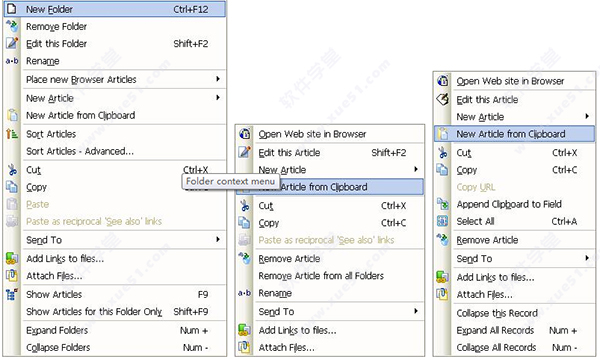This screenshot has width=600, height=362.
Task: Click the Sort Articles icon
Action: [12, 134]
